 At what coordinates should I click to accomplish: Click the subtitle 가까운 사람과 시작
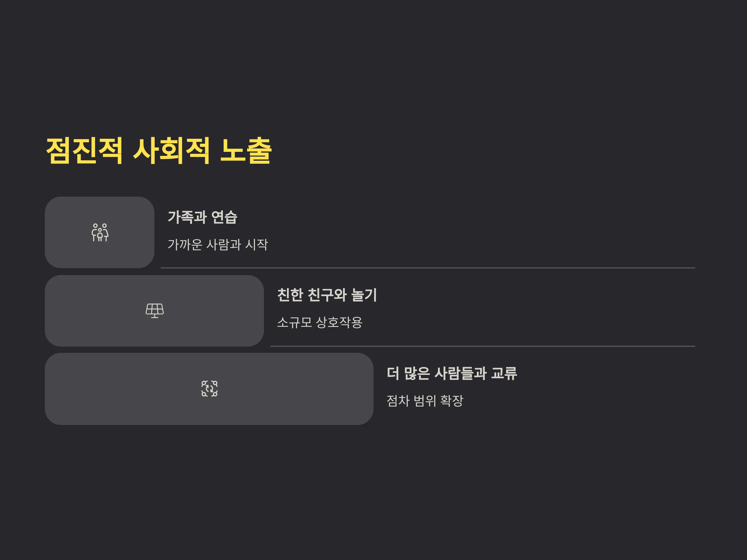pyautogui.click(x=218, y=245)
